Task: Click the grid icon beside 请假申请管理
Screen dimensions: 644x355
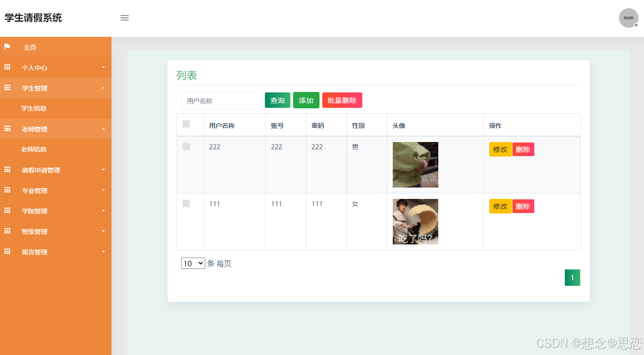Action: coord(7,170)
